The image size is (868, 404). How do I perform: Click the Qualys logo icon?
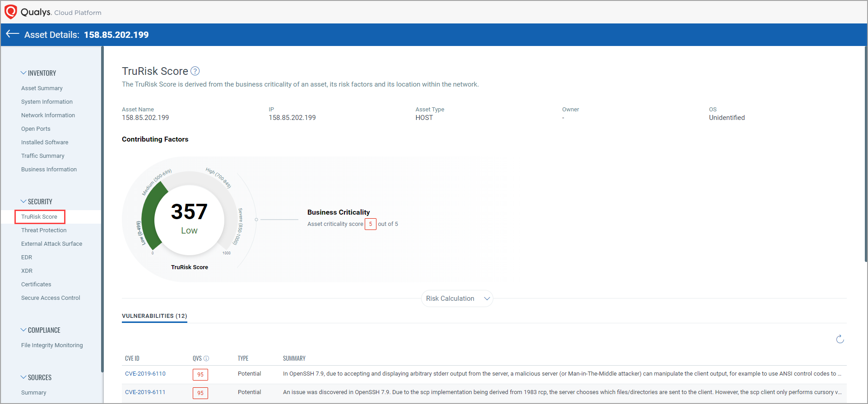[x=11, y=12]
